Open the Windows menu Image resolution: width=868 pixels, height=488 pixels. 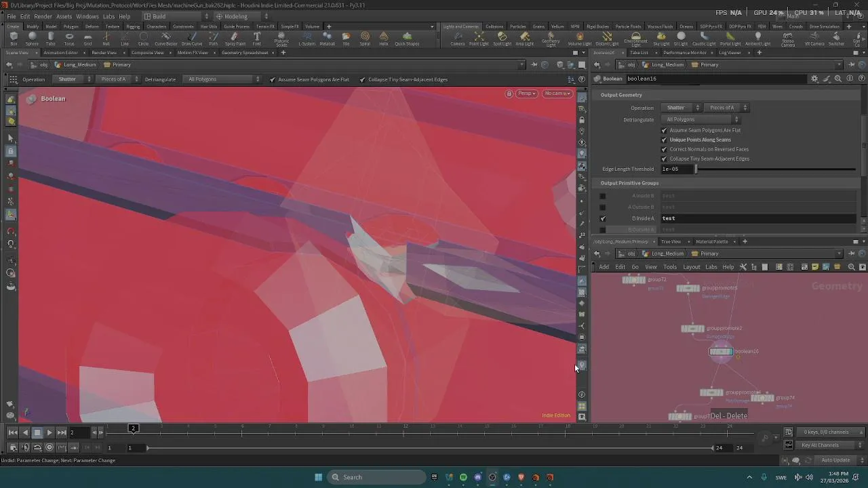[x=87, y=16]
